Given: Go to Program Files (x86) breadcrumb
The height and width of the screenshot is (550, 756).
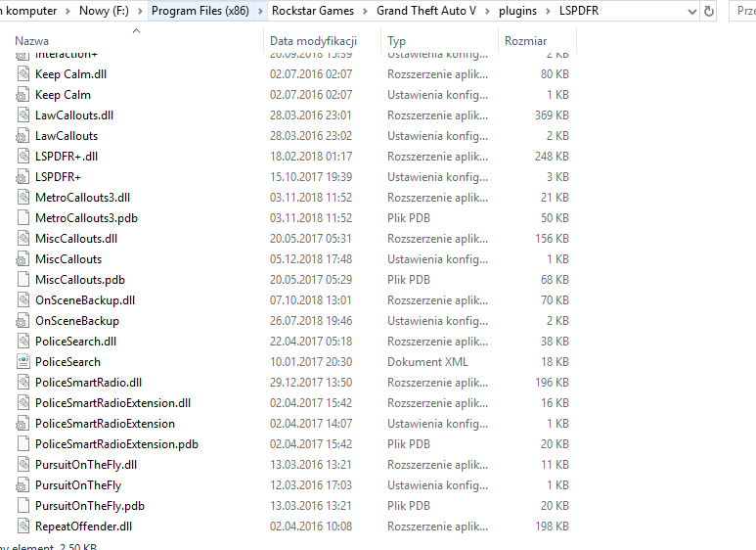Looking at the screenshot, I should [x=200, y=11].
